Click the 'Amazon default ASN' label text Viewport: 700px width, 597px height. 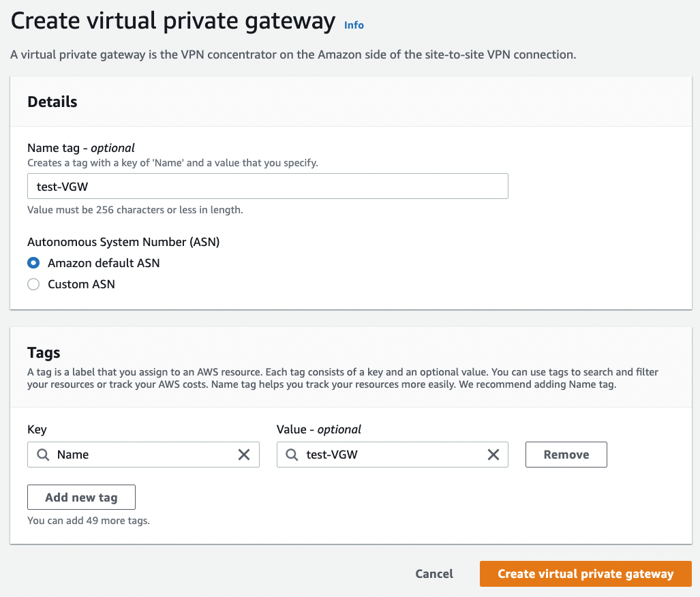point(104,263)
